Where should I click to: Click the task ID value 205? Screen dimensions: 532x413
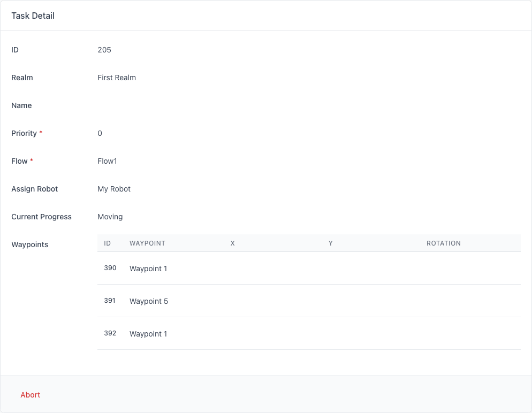(104, 50)
